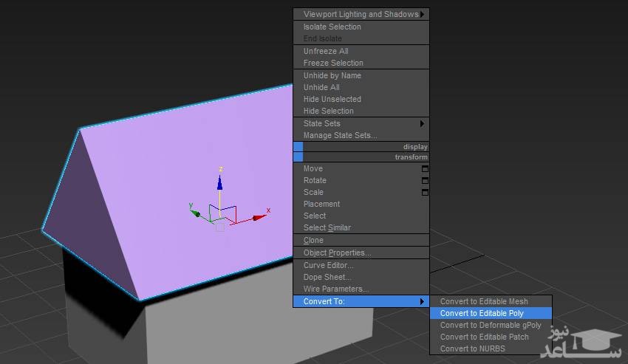Click Isolate Selection in context menu

(332, 27)
